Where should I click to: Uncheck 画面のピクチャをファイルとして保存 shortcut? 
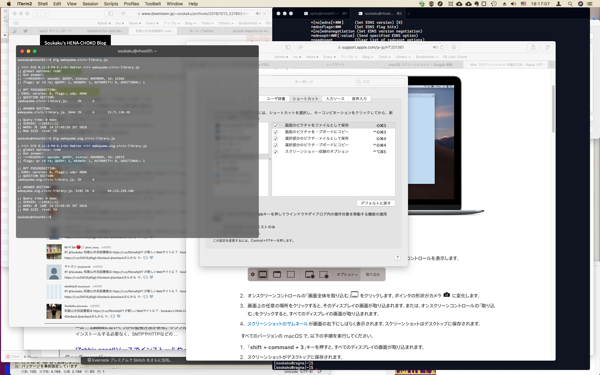click(276, 126)
